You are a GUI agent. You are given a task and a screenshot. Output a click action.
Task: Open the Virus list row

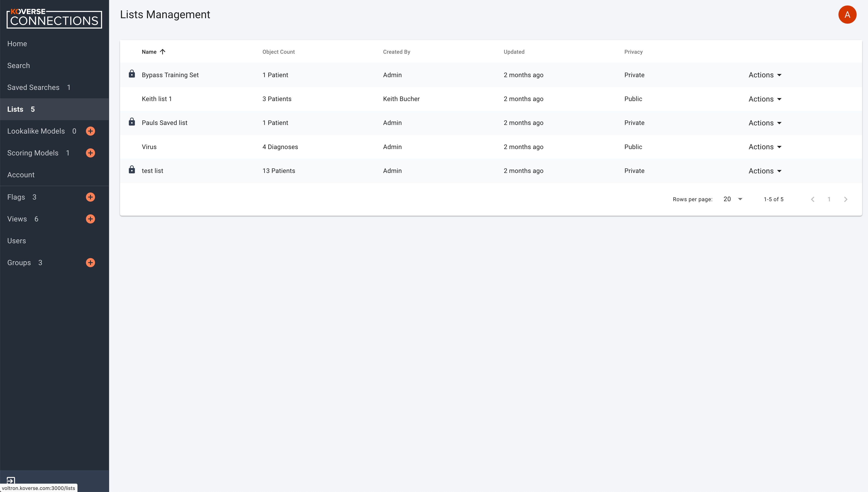click(x=491, y=147)
